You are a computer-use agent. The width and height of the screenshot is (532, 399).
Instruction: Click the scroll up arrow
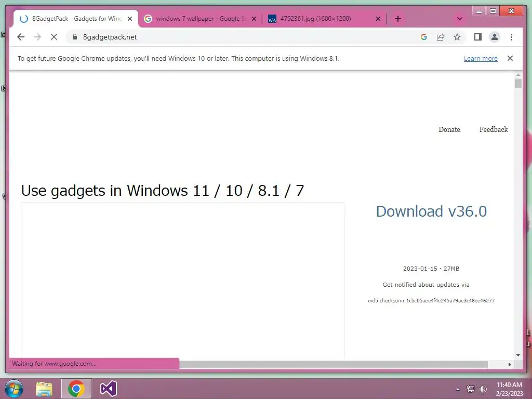coord(518,75)
